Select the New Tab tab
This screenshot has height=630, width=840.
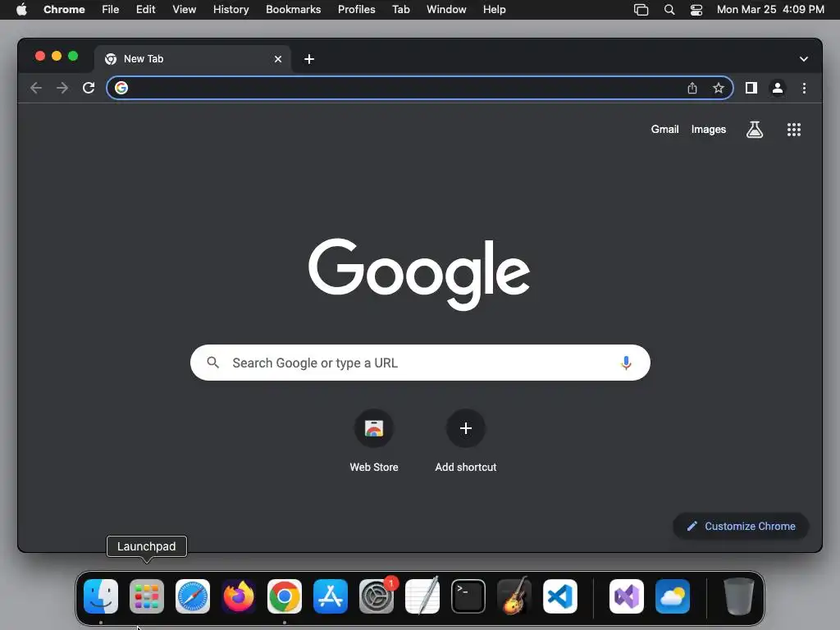193,59
